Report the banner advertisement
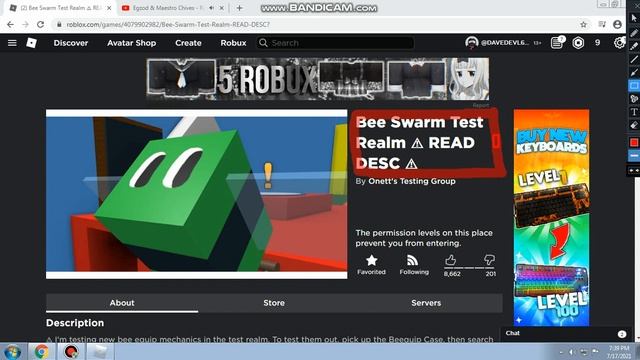Viewport: 640px width, 360px height. click(481, 105)
